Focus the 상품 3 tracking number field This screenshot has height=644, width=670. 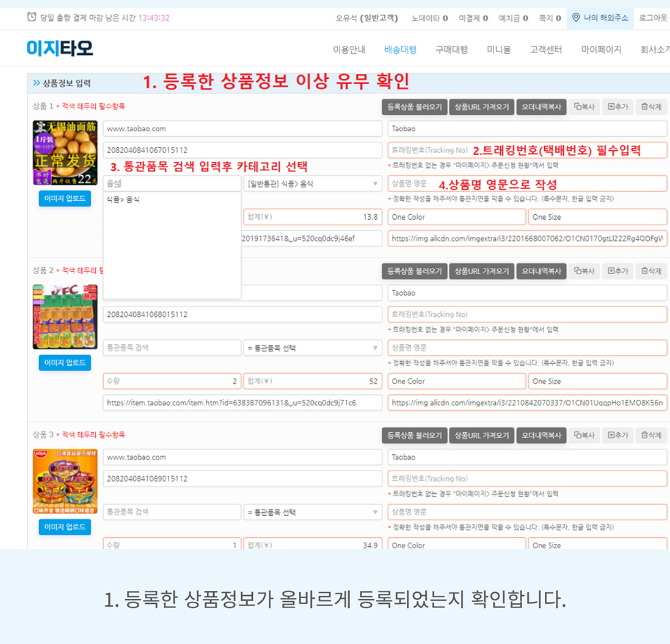527,479
